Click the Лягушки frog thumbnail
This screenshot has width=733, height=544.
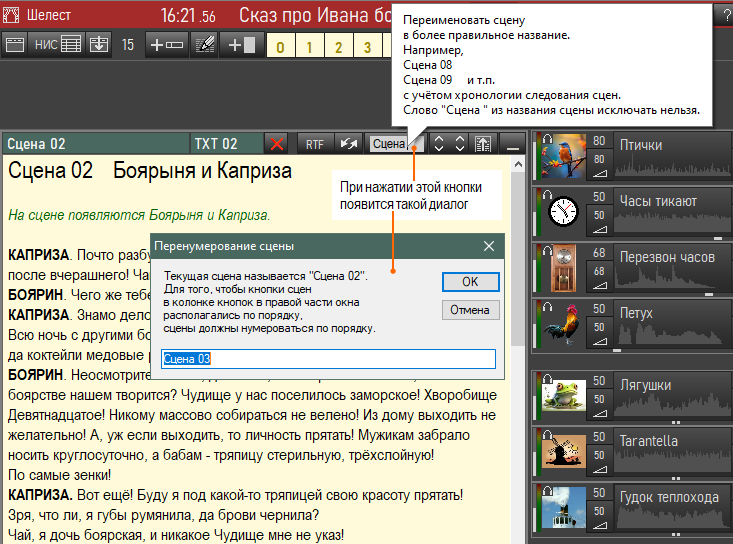564,396
